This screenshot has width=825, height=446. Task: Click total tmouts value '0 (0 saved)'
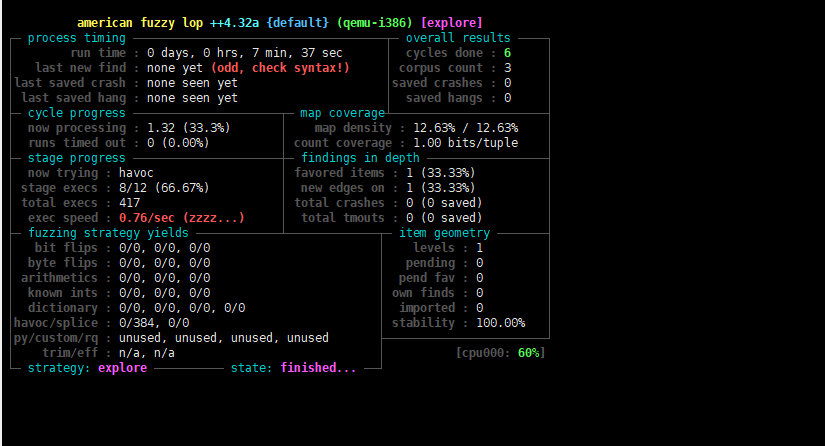[x=444, y=218]
